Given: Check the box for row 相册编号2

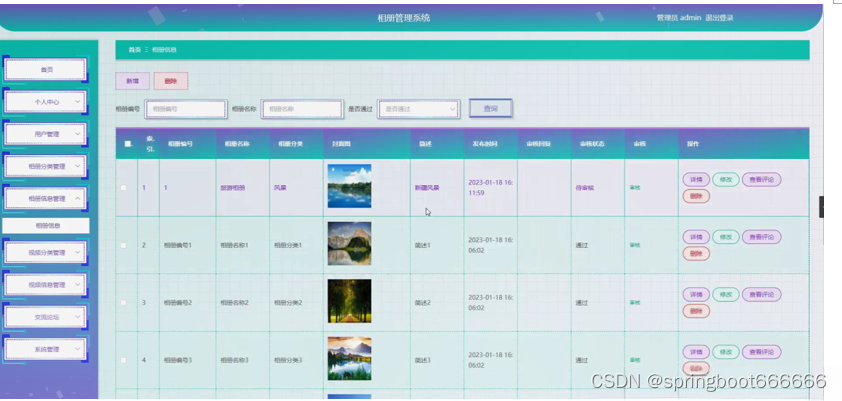Looking at the screenshot, I should (x=124, y=303).
